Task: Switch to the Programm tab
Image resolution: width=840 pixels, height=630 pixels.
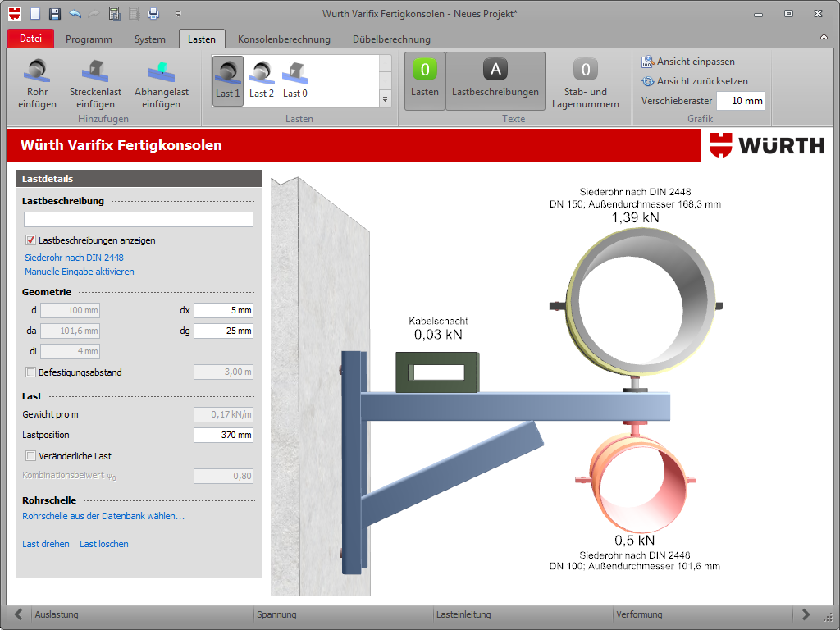Action: point(89,39)
